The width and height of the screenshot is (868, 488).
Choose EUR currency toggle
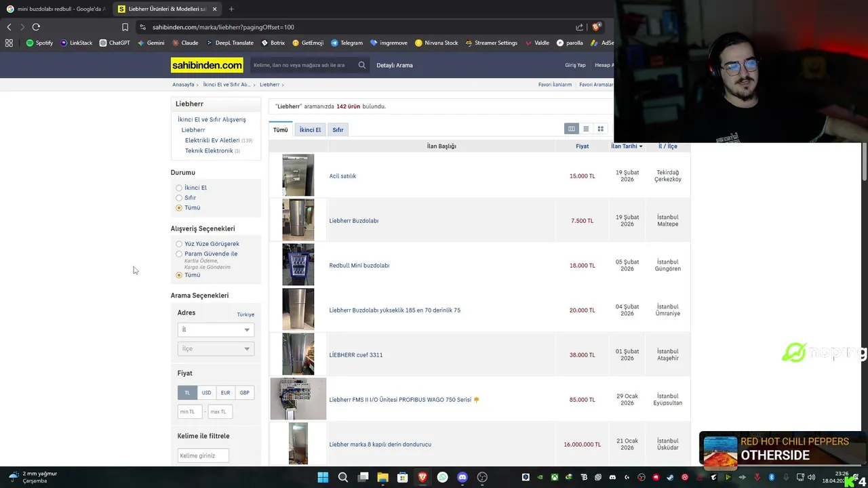(x=225, y=392)
